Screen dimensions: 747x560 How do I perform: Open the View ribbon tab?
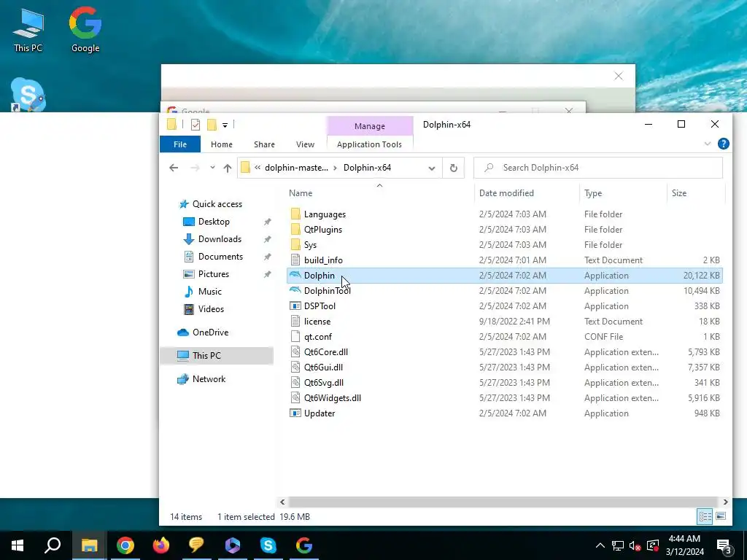click(306, 144)
